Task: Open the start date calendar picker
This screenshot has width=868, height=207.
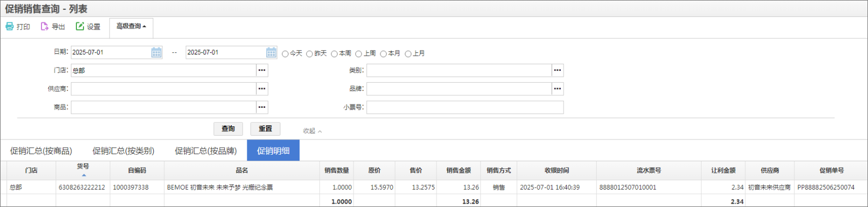Action: tap(157, 52)
